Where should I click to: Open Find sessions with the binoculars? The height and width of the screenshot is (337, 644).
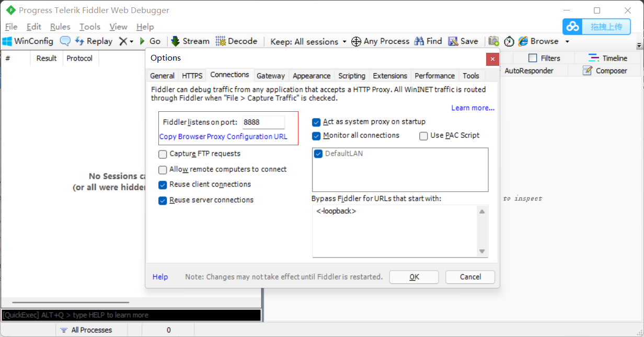click(428, 41)
